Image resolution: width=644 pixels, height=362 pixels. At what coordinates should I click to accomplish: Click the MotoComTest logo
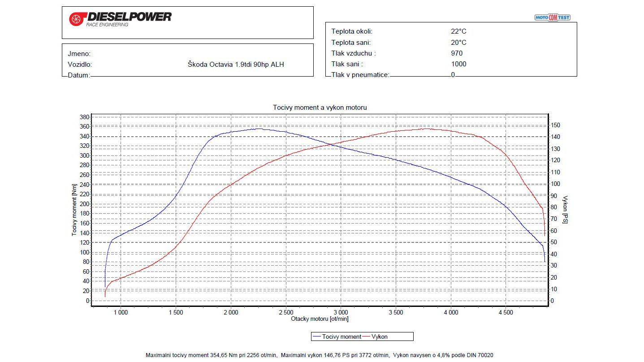click(552, 17)
